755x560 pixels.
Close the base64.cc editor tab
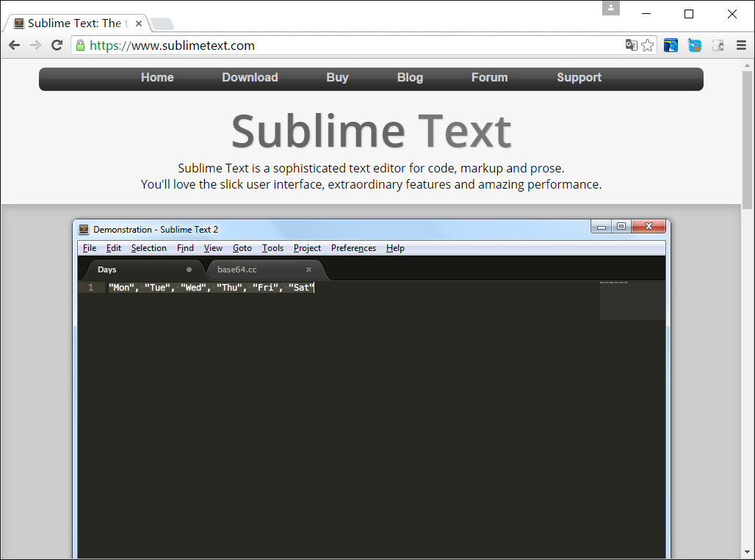[x=308, y=269]
